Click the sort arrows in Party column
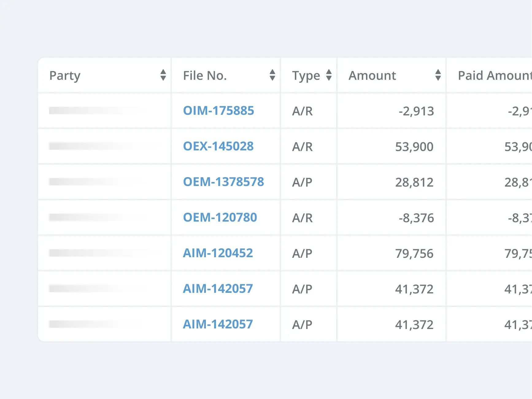 point(163,75)
